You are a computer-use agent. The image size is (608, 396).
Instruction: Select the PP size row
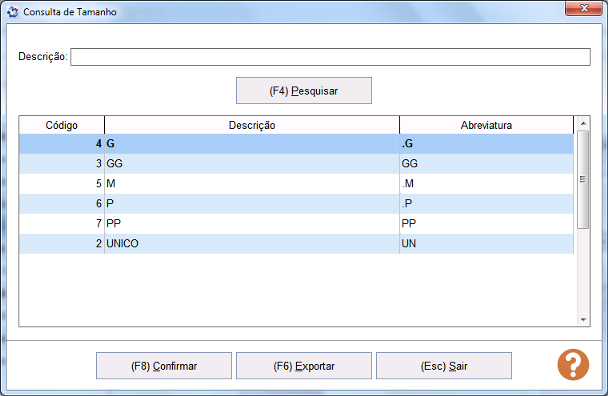pos(296,223)
